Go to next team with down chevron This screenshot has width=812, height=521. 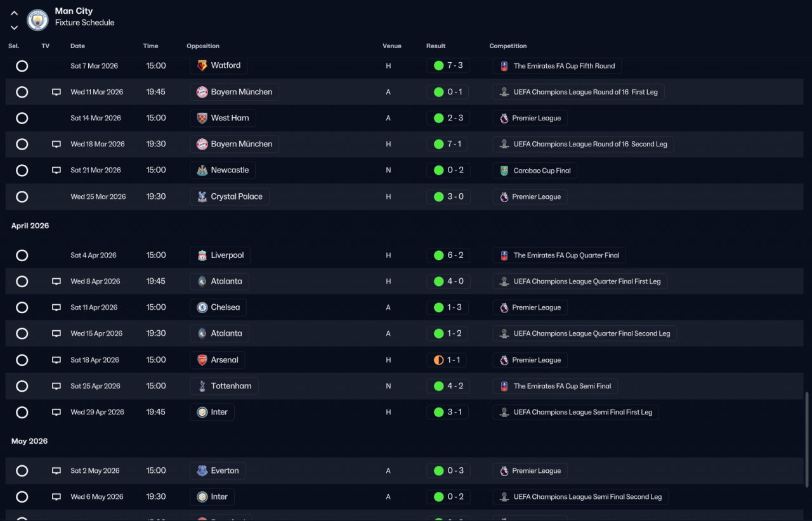pos(14,28)
